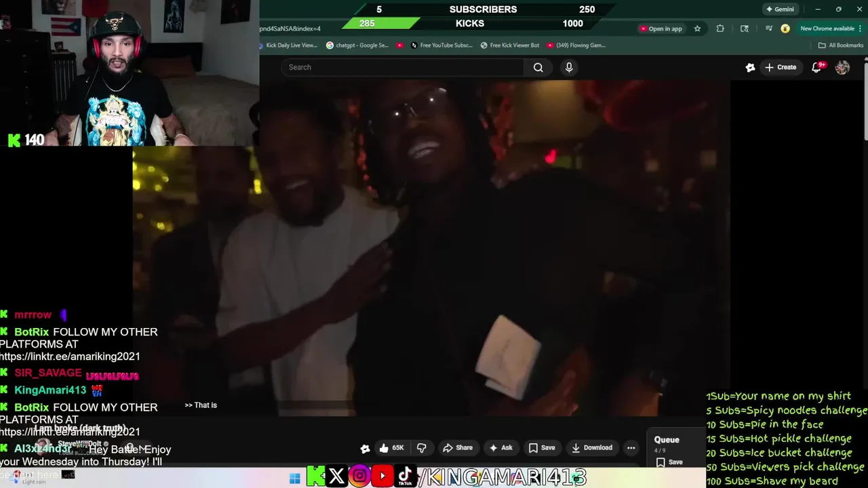
Task: Open the more actions three-dot menu
Action: click(x=631, y=447)
